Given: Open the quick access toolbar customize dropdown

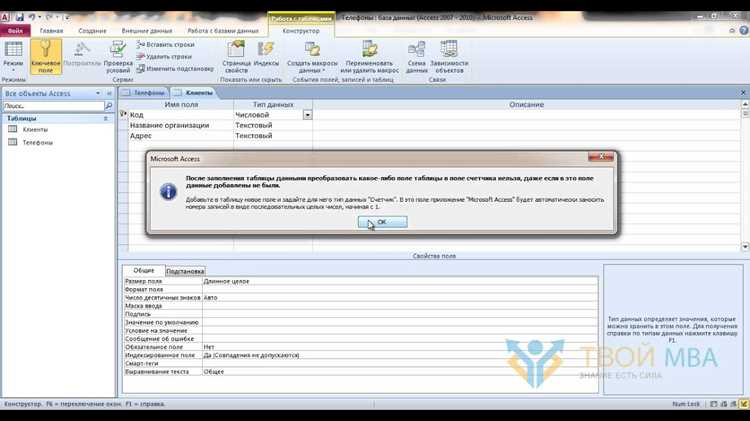Looking at the screenshot, I should click(x=67, y=18).
